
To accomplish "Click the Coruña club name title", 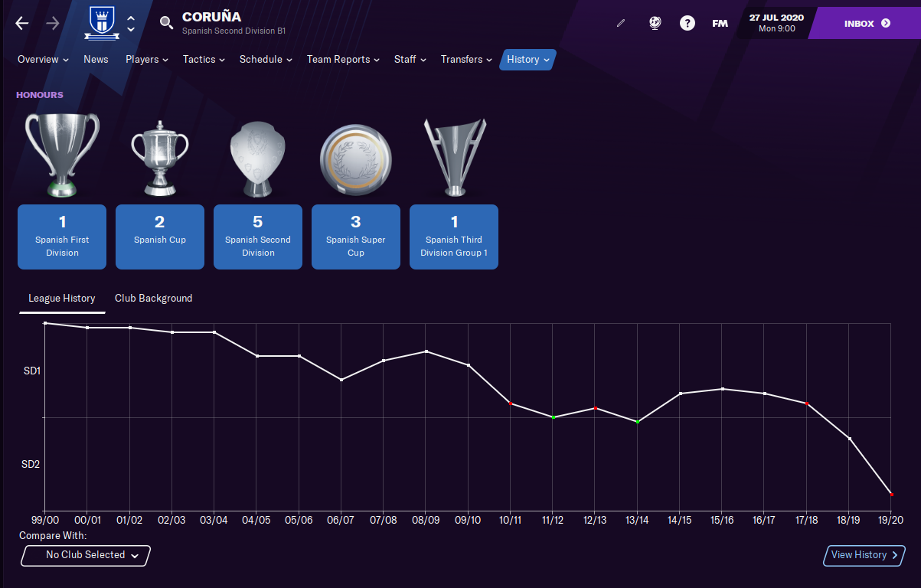I will 211,17.
